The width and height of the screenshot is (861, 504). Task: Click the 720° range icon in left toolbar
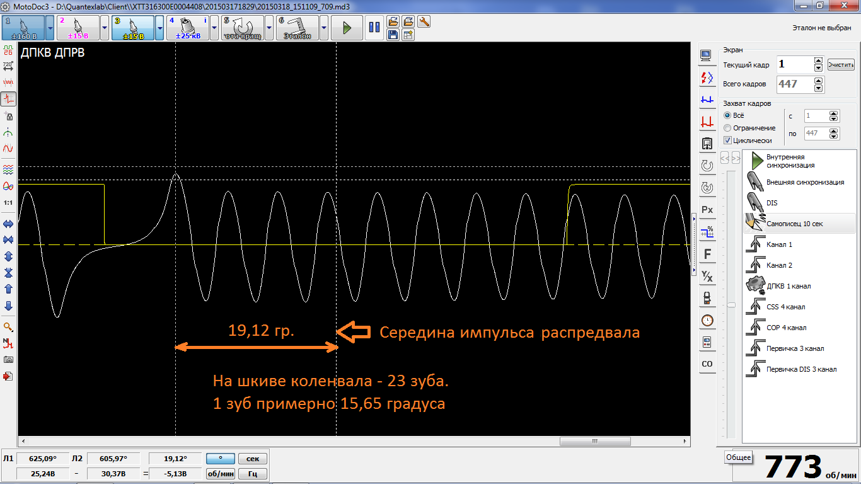(9, 66)
